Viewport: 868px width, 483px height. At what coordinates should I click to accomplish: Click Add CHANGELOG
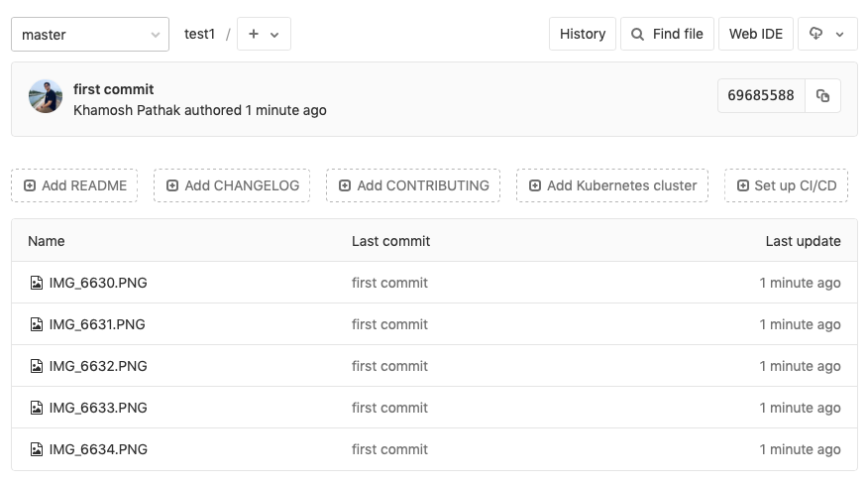(x=232, y=185)
